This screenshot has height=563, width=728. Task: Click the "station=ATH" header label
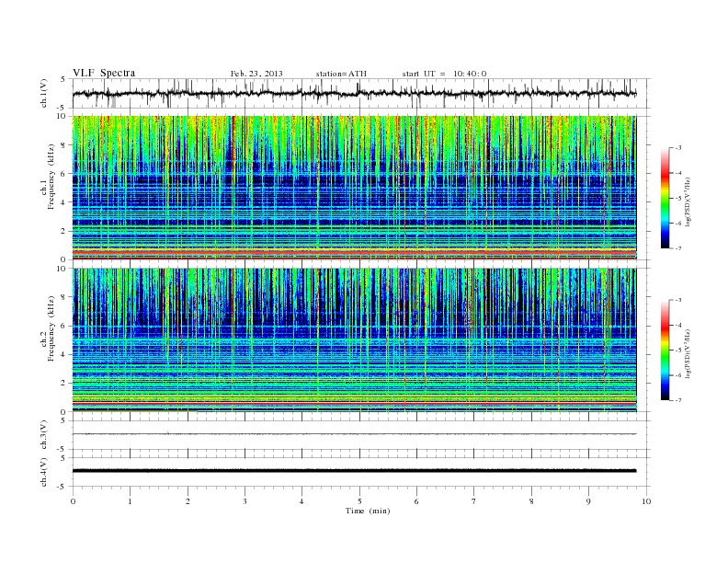[x=341, y=74]
